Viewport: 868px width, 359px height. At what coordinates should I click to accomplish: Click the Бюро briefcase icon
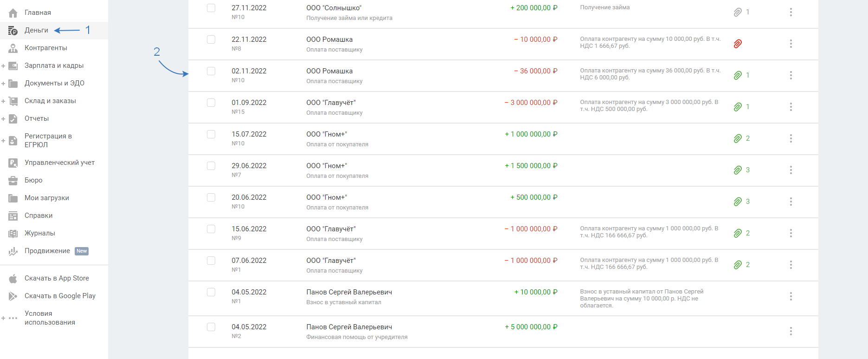(13, 180)
